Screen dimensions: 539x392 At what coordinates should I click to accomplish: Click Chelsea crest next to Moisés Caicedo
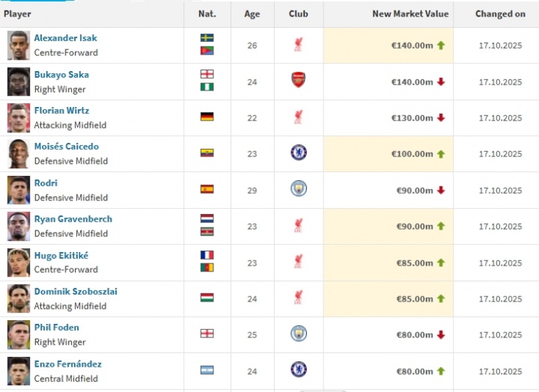tap(299, 153)
